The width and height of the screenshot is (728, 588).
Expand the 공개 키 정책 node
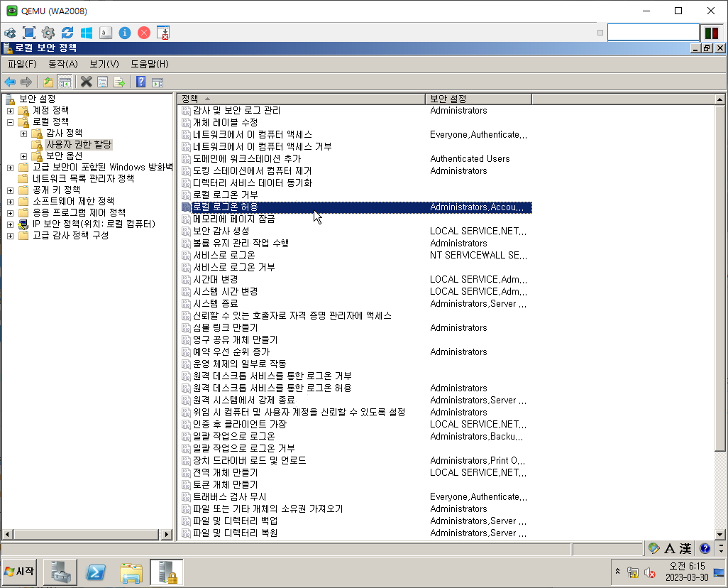10,190
